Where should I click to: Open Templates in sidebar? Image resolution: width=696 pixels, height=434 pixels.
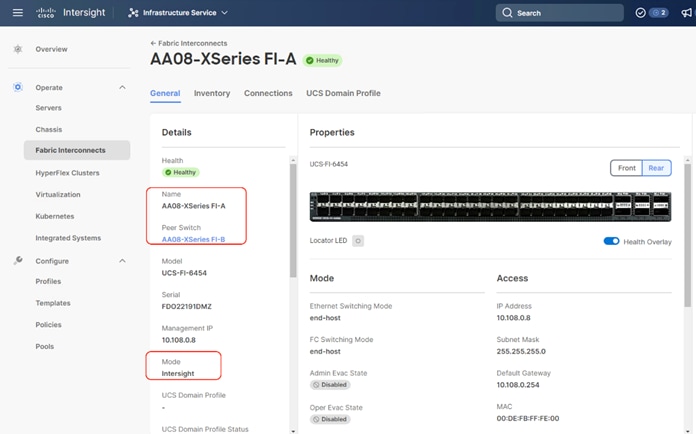coord(53,303)
